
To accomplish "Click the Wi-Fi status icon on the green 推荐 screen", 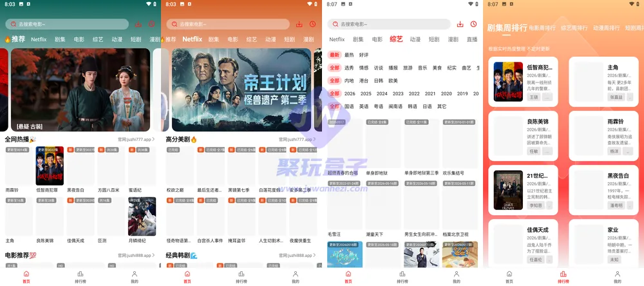I will click(149, 4).
